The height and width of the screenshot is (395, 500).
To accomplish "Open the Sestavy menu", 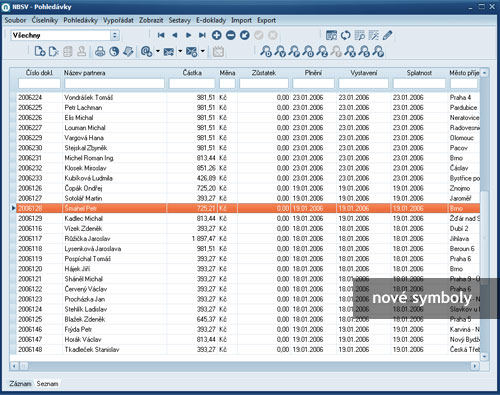I will (180, 20).
